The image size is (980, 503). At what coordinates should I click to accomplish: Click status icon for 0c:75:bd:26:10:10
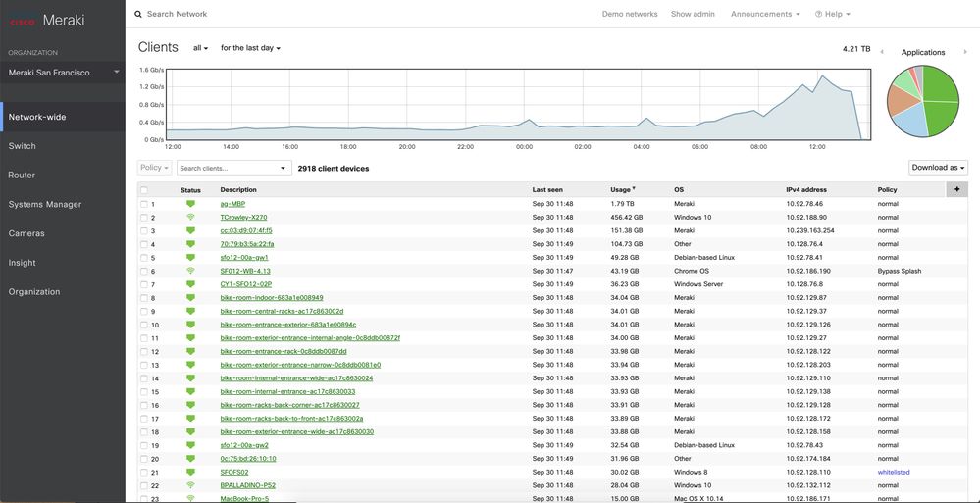(190, 459)
